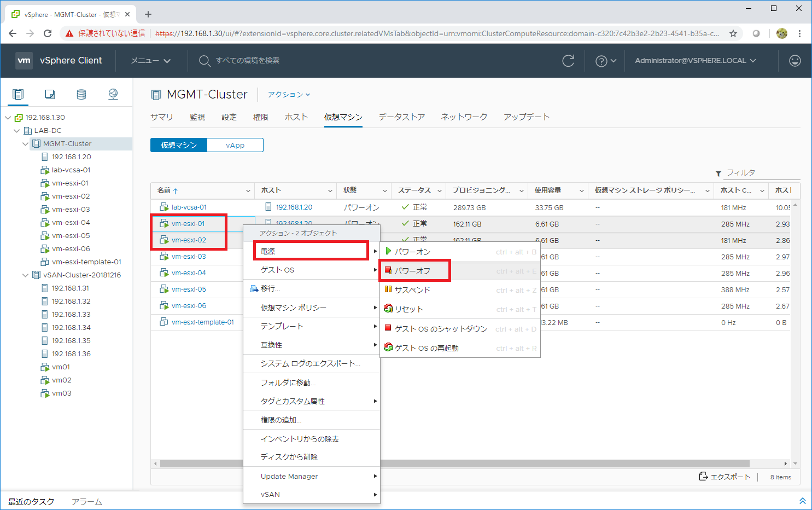Open a new browser tab

click(x=148, y=14)
